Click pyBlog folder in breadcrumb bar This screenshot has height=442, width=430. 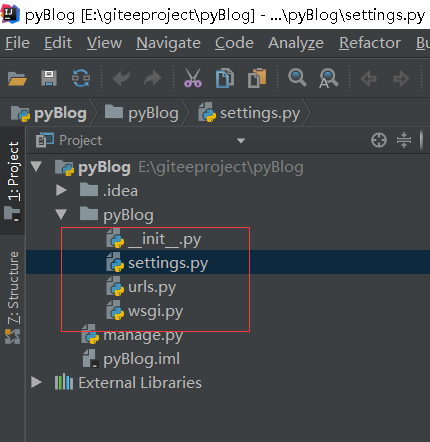point(142,114)
